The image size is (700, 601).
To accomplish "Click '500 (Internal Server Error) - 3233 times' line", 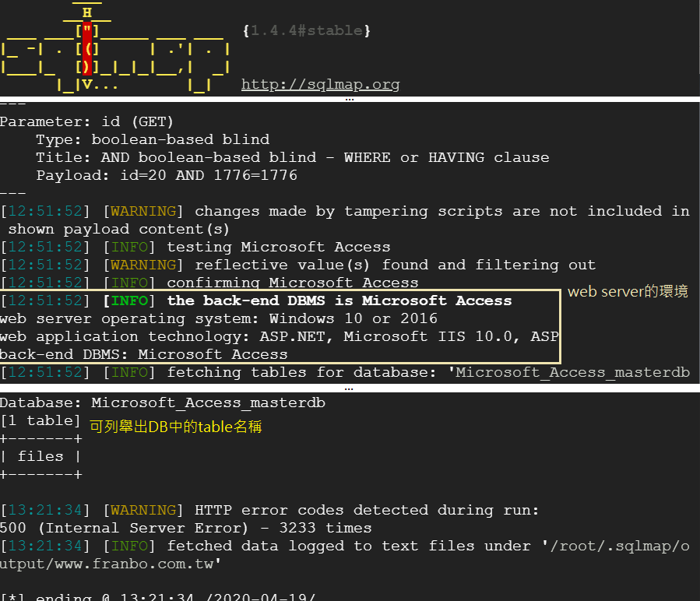I will click(x=186, y=529).
